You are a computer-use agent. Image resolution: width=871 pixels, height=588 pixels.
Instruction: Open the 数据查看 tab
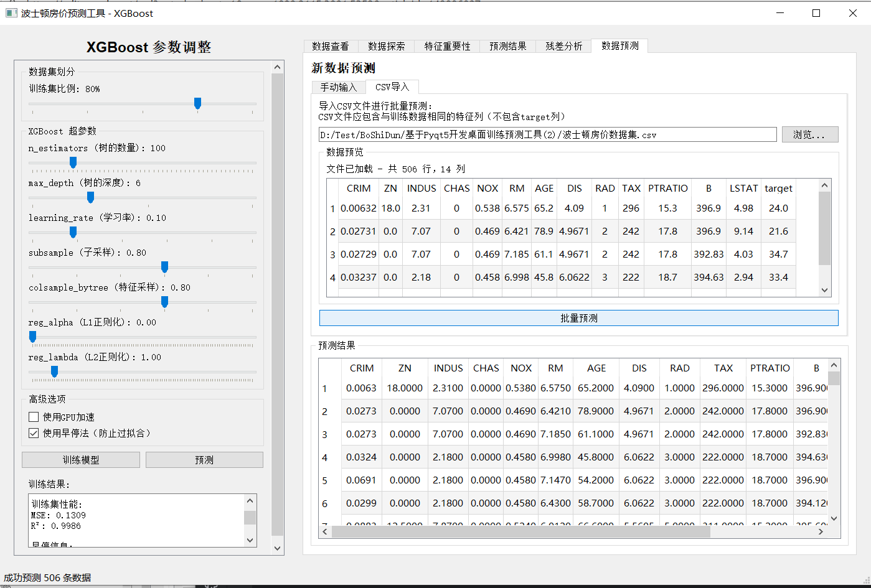point(331,46)
